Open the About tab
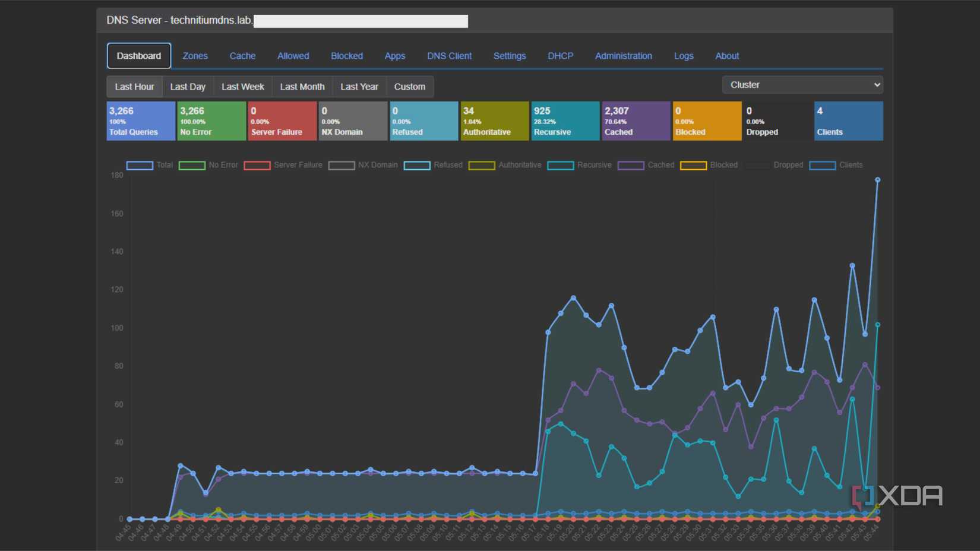This screenshot has width=980, height=551. (727, 56)
